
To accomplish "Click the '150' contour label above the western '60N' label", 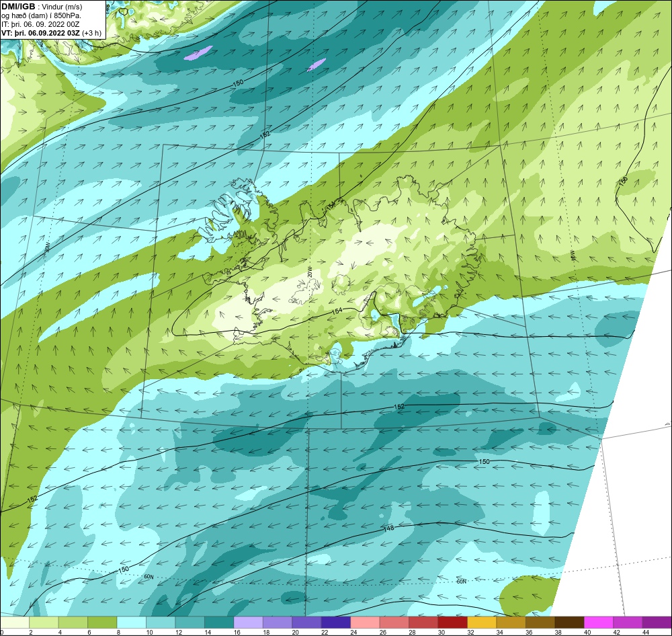I will (x=124, y=569).
